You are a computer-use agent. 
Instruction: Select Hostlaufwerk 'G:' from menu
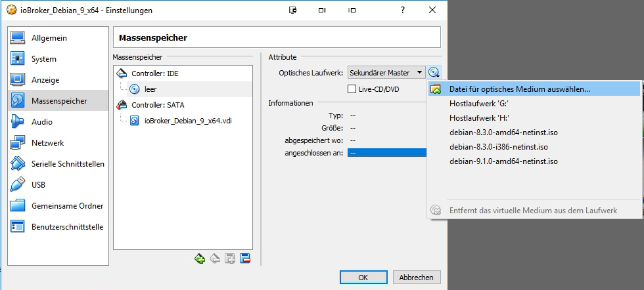[534, 104]
